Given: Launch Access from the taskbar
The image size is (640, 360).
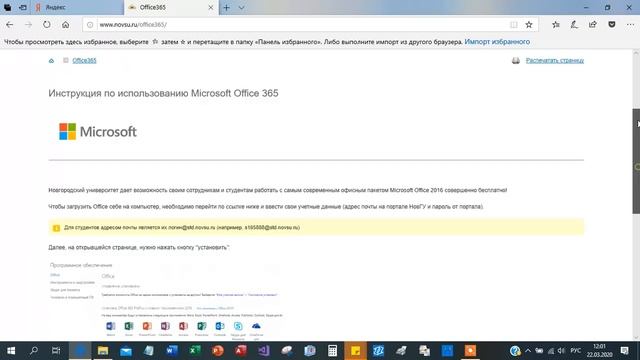Looking at the screenshot, I should (x=240, y=351).
